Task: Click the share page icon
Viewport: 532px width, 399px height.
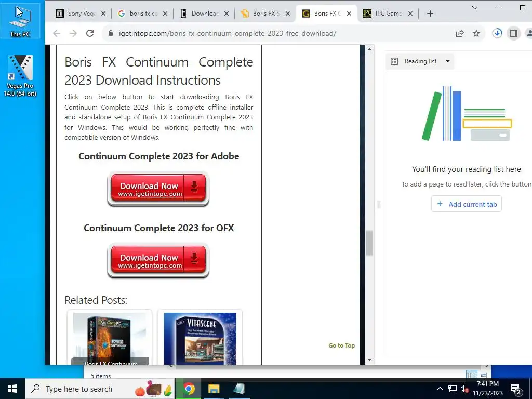Action: 460,33
